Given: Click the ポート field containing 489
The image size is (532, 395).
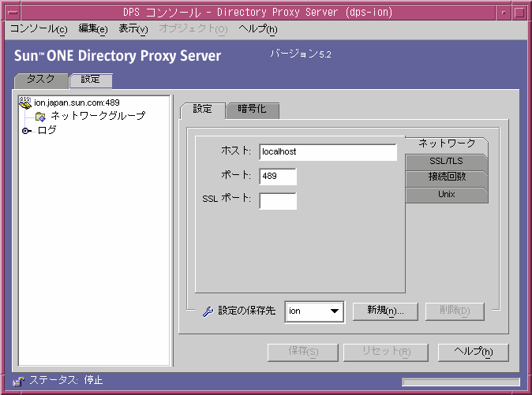Looking at the screenshot, I should pyautogui.click(x=278, y=177).
